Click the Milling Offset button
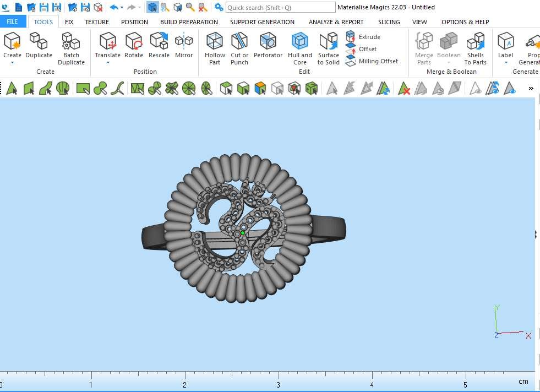Viewport: 540px width, 392px height. point(372,61)
